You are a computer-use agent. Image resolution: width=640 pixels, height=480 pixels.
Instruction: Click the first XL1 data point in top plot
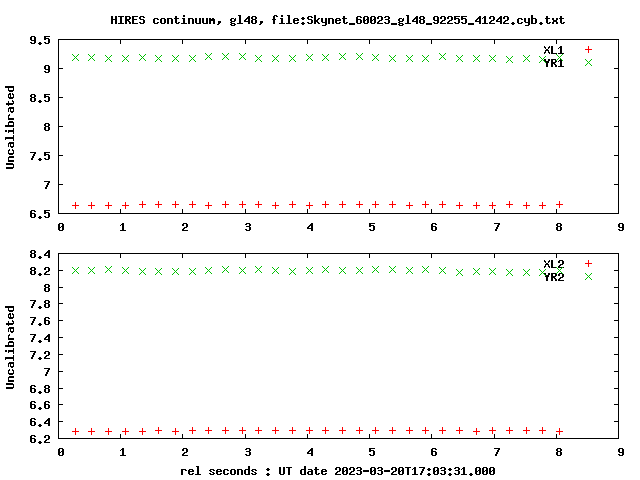tap(76, 205)
